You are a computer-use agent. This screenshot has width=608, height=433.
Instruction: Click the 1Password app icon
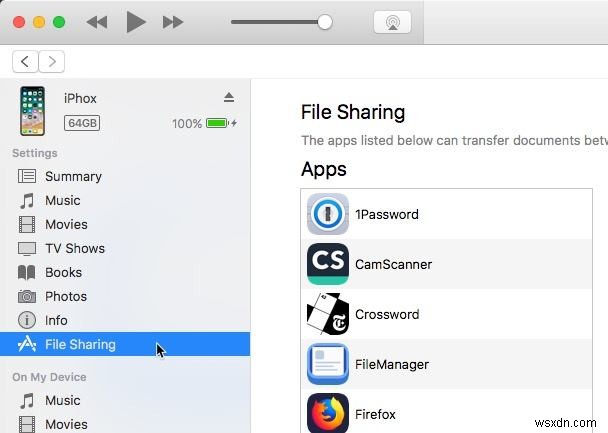(328, 214)
